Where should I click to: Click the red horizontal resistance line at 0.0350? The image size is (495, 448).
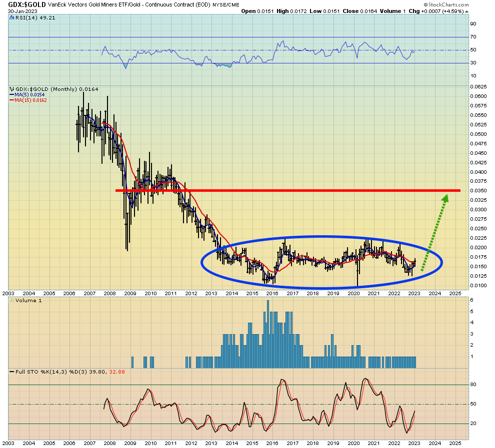tap(288, 191)
